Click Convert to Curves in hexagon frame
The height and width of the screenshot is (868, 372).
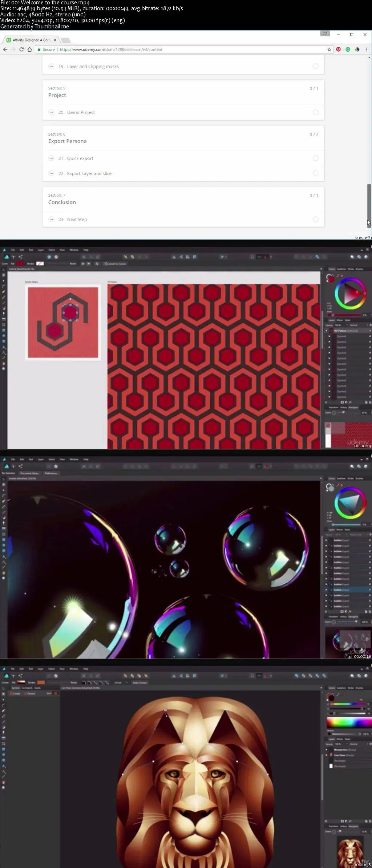(x=115, y=264)
